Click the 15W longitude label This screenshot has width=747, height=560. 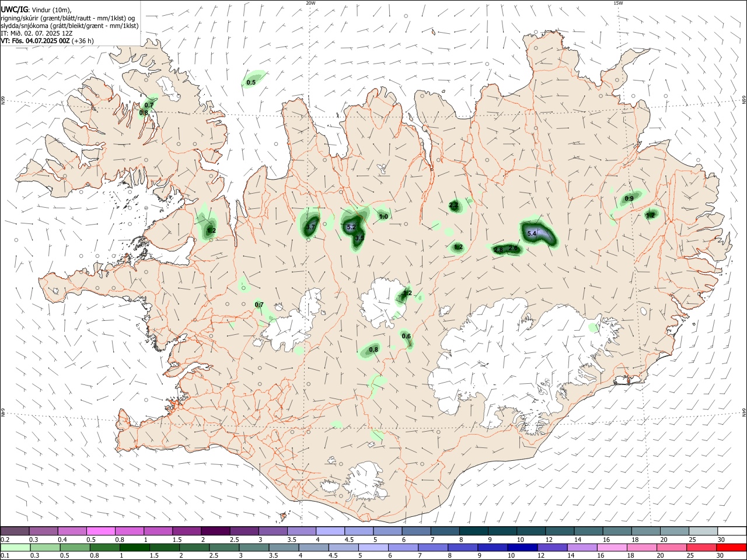(x=618, y=3)
